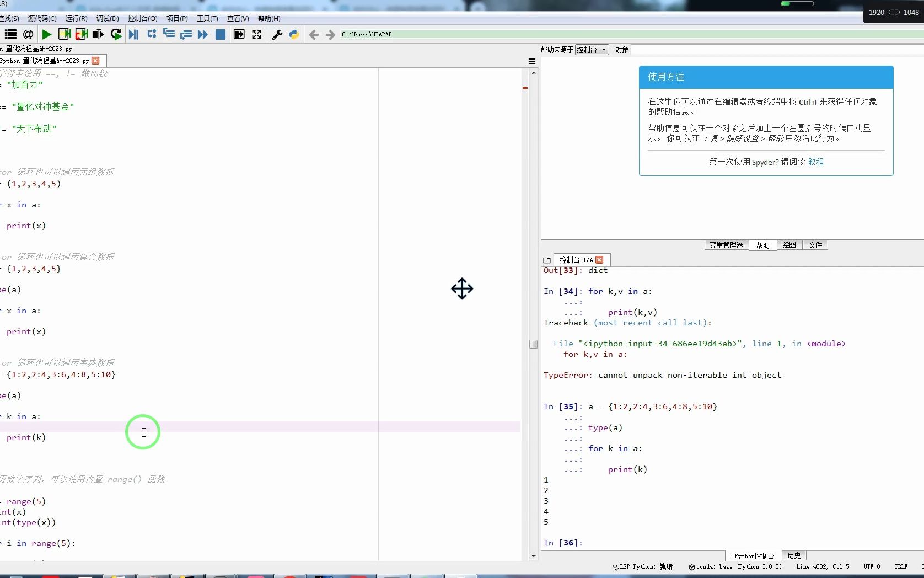This screenshot has width=924, height=578.
Task: Click the browse tabs icon beside console tab
Action: (x=547, y=260)
